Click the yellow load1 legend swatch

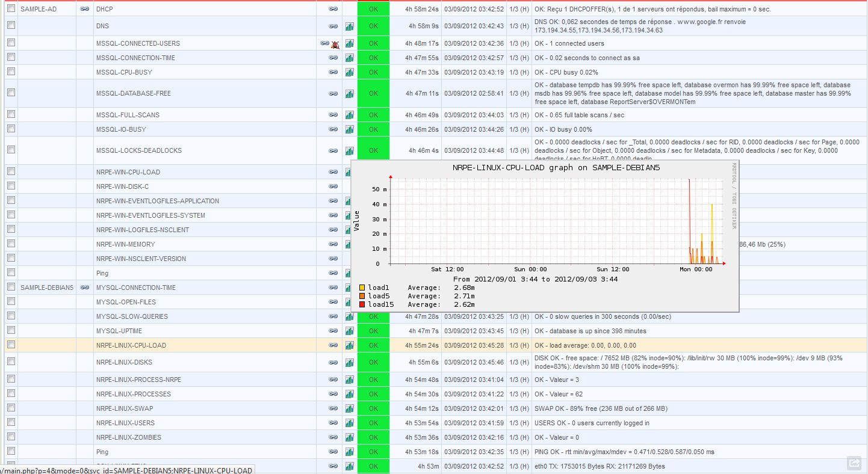362,288
